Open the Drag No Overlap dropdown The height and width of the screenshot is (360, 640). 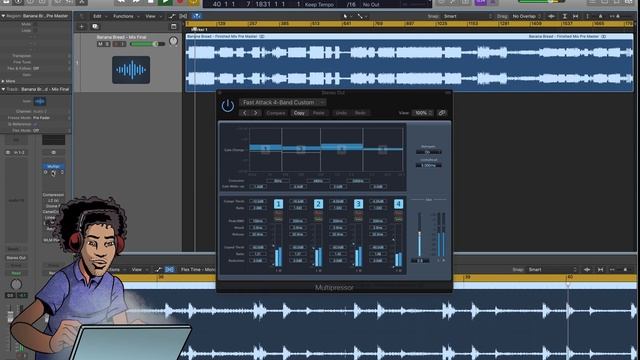coord(526,16)
